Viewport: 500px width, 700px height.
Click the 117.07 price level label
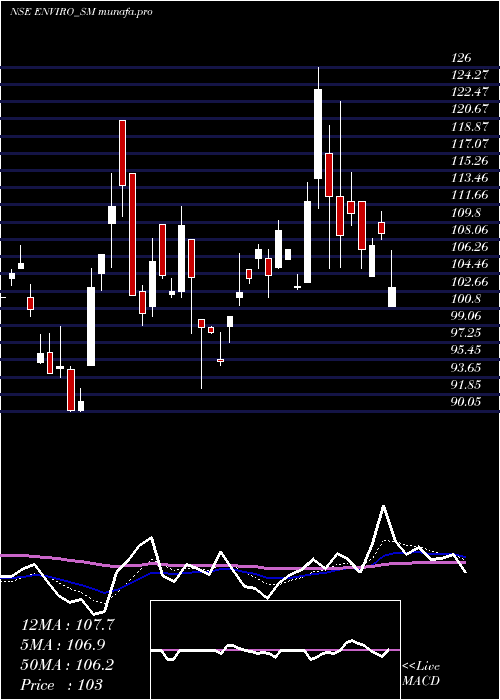[470, 143]
